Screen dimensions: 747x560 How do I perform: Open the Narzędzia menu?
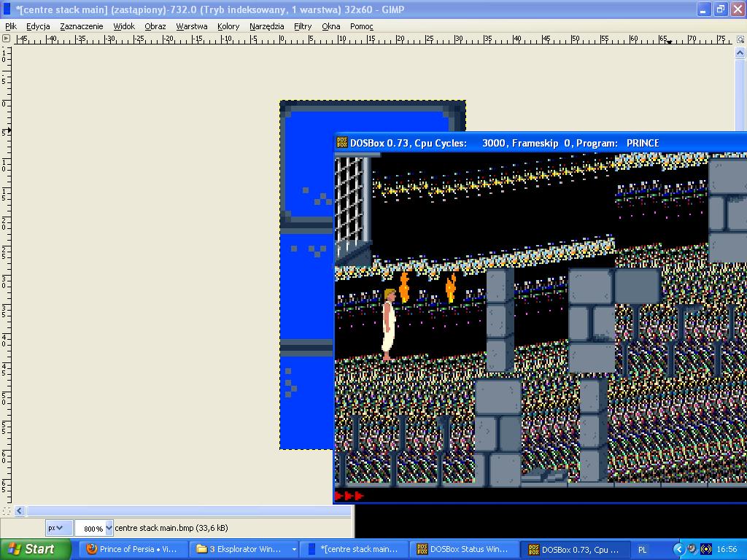tap(267, 26)
